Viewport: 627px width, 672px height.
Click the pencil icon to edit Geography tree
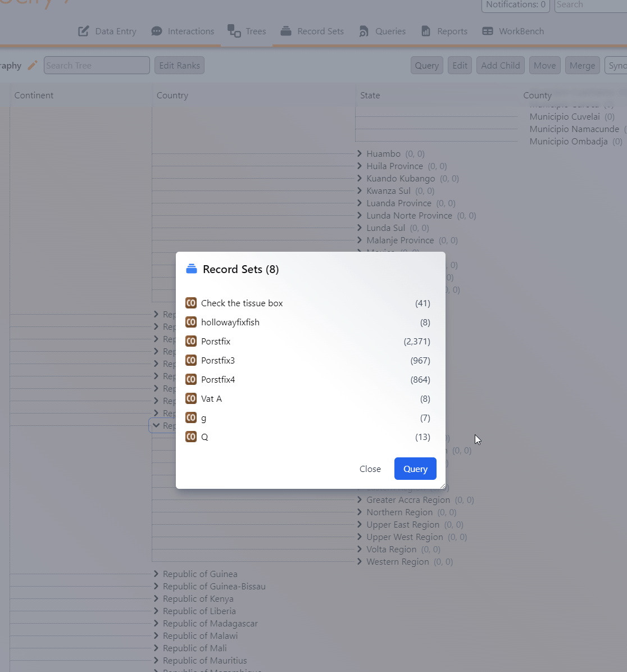pyautogui.click(x=32, y=65)
